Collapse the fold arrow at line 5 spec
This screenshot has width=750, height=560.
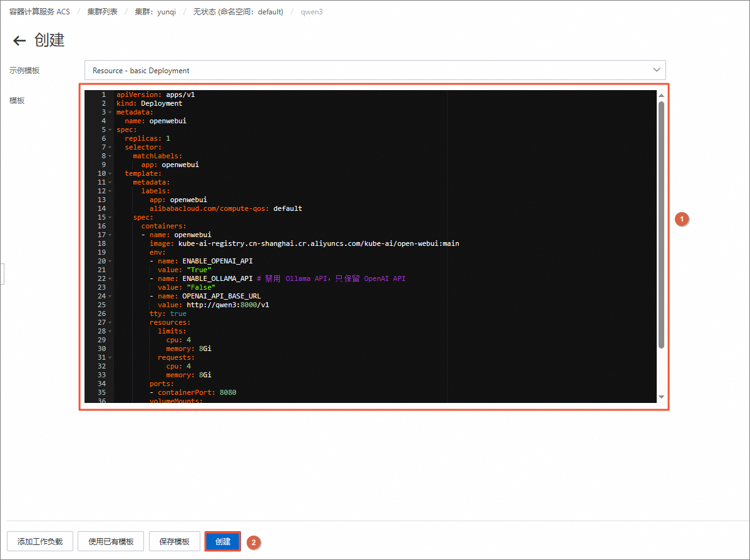coord(110,130)
